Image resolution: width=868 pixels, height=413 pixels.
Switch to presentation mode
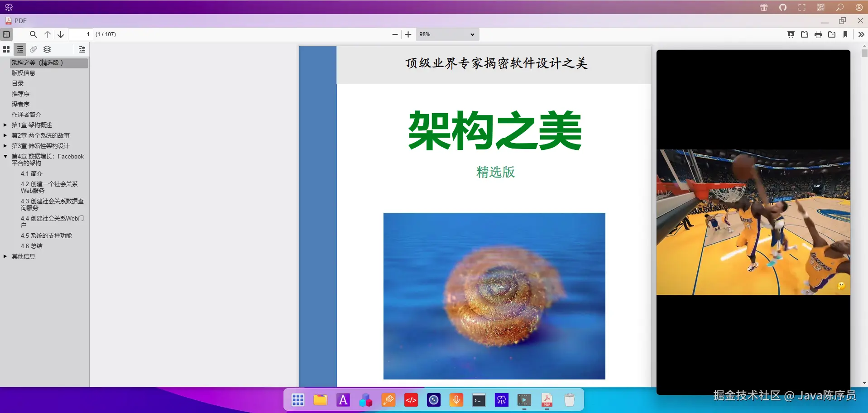[791, 34]
